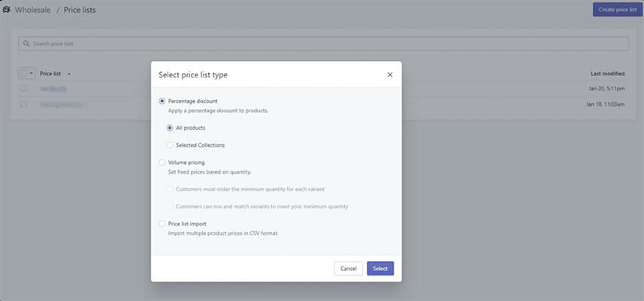Screen dimensions: 644x301
Task: Pick mix and match variants option
Action: 170,206
